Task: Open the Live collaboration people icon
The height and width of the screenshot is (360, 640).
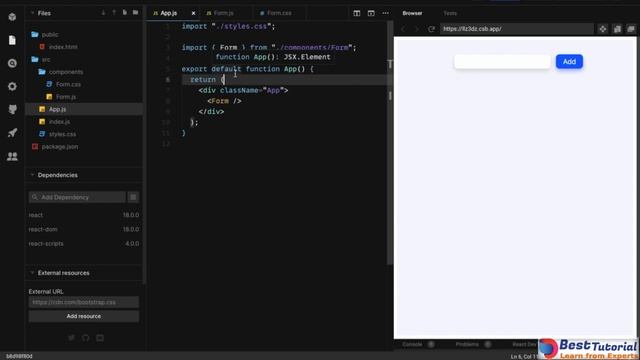Action: (x=12, y=156)
